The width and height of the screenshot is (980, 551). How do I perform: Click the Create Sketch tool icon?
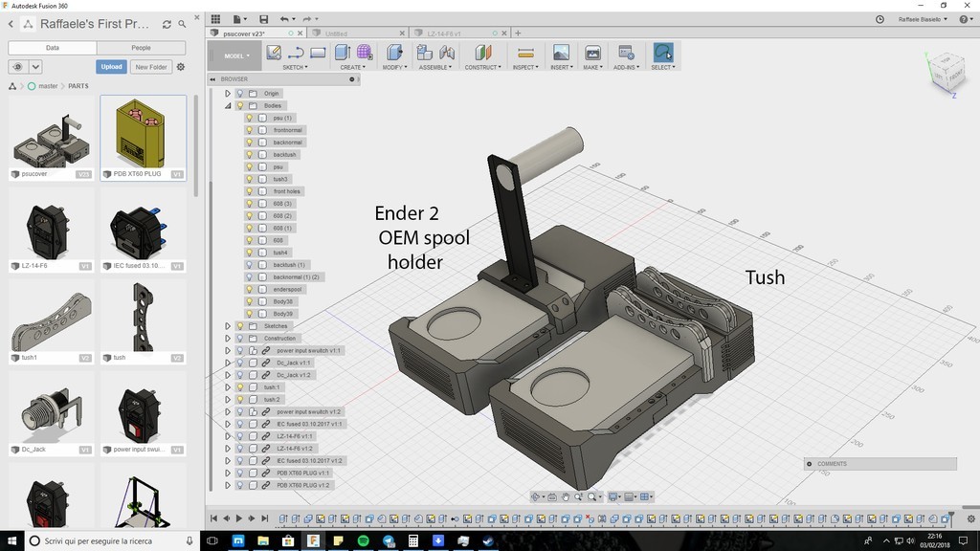coord(274,53)
